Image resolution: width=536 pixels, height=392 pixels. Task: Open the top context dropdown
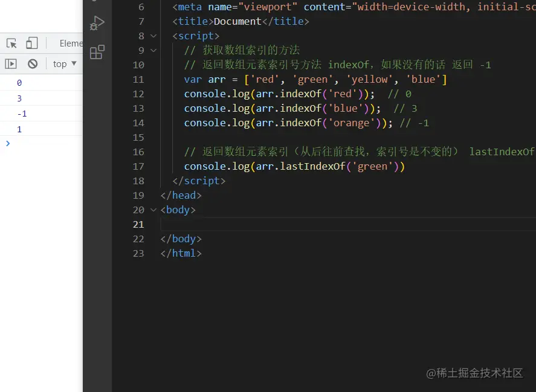coord(65,64)
